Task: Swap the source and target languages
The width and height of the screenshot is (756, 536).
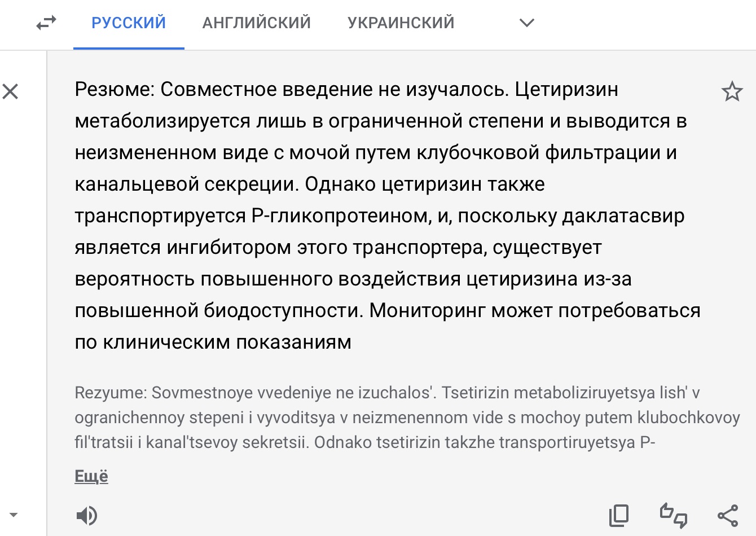Action: click(x=46, y=23)
